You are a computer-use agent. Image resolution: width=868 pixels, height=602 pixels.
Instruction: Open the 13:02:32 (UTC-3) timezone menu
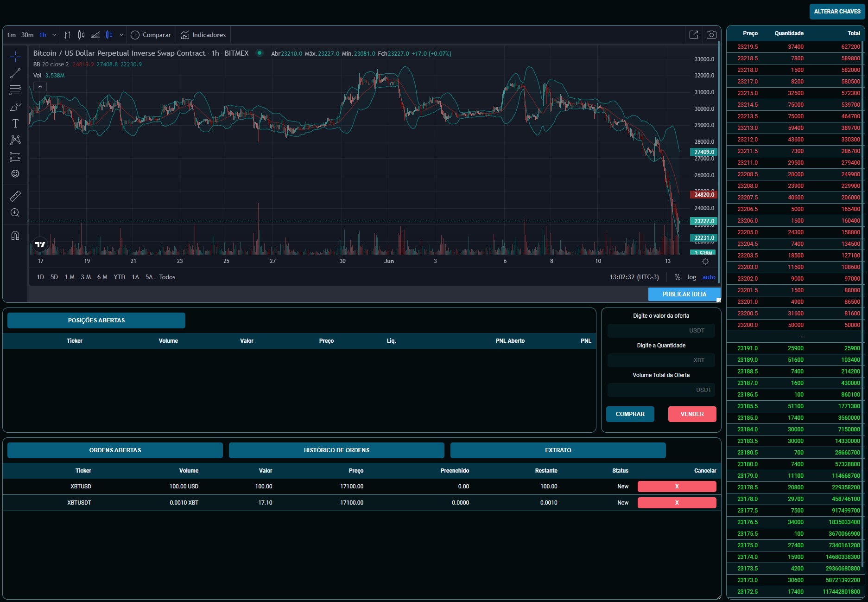coord(634,277)
